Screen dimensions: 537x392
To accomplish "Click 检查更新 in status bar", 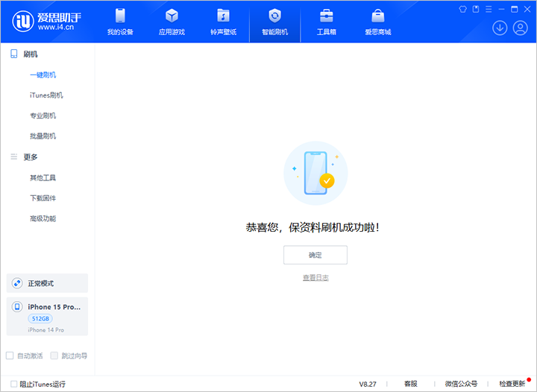I will click(x=512, y=384).
